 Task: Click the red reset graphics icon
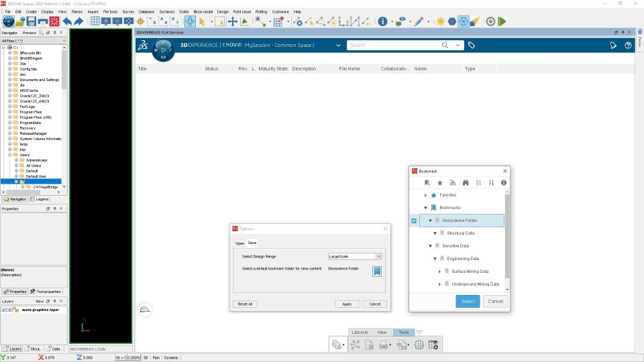[54, 21]
